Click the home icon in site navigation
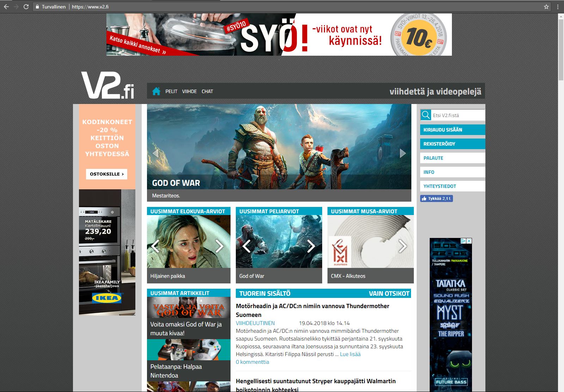564x392 pixels. coord(156,91)
